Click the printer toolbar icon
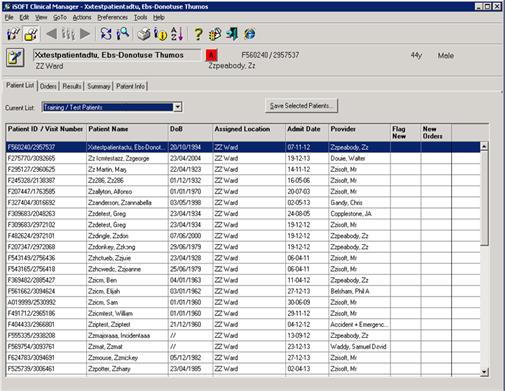505x391 pixels. [144, 34]
